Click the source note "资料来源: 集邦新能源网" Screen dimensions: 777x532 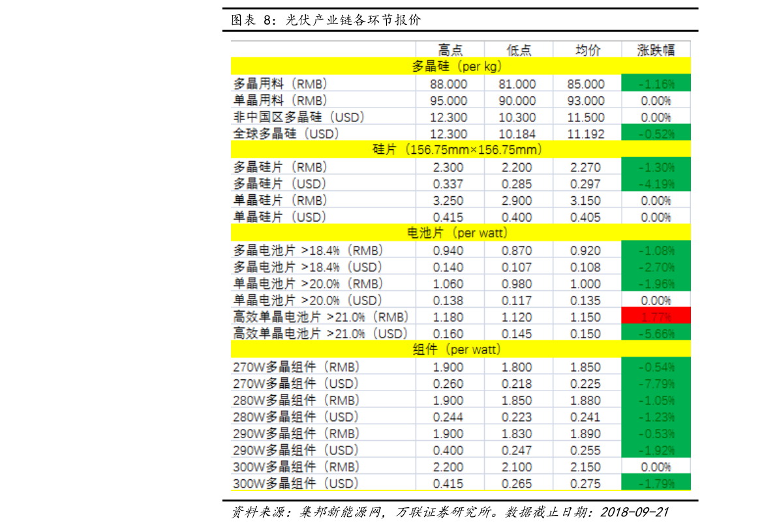(x=307, y=512)
